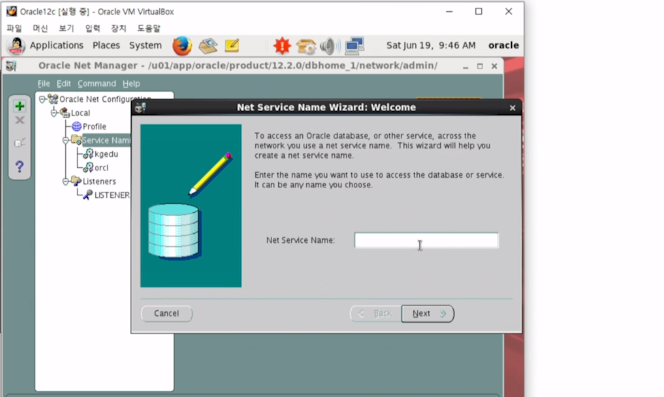The image size is (664, 397).
Task: Click the Listeners folder icon
Action: point(76,181)
